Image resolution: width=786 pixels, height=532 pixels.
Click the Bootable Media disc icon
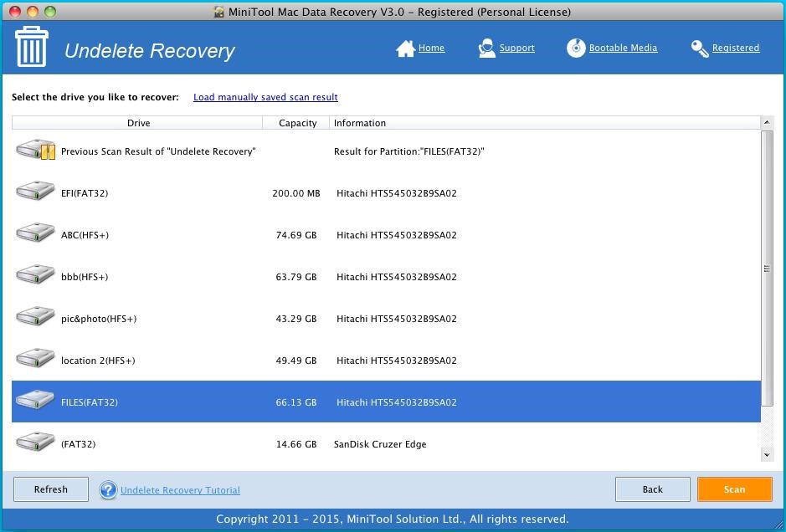(x=576, y=49)
